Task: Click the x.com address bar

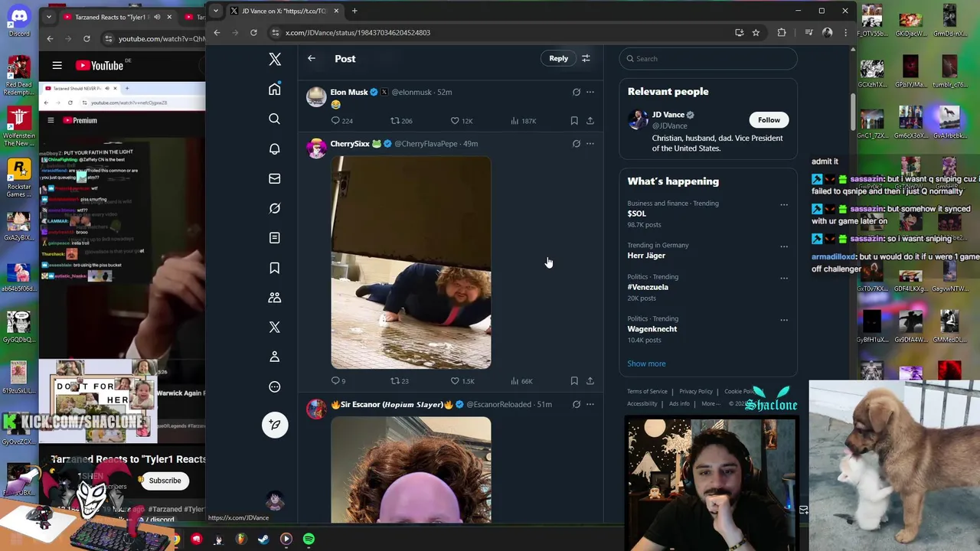Action: [498, 32]
